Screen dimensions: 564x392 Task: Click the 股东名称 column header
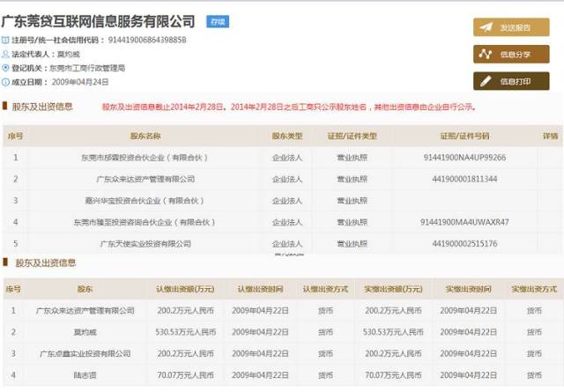[x=145, y=136]
